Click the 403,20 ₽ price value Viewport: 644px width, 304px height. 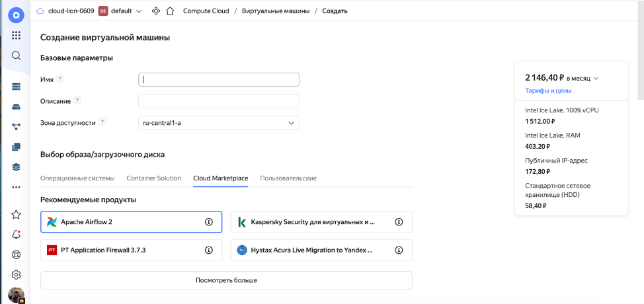pos(538,145)
